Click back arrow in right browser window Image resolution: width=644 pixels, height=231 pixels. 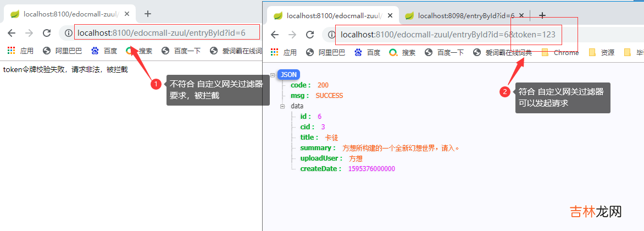click(x=275, y=35)
